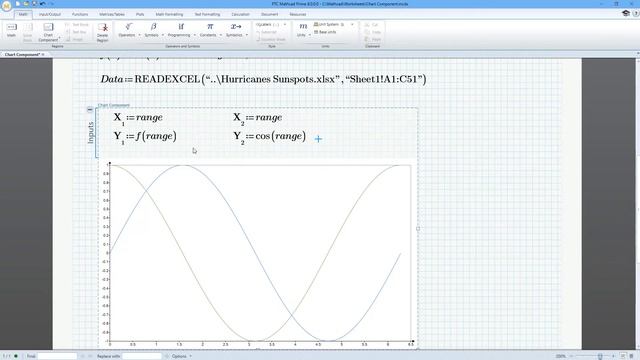The height and width of the screenshot is (360, 640).
Task: Click the X2 := range expression
Action: 258,118
